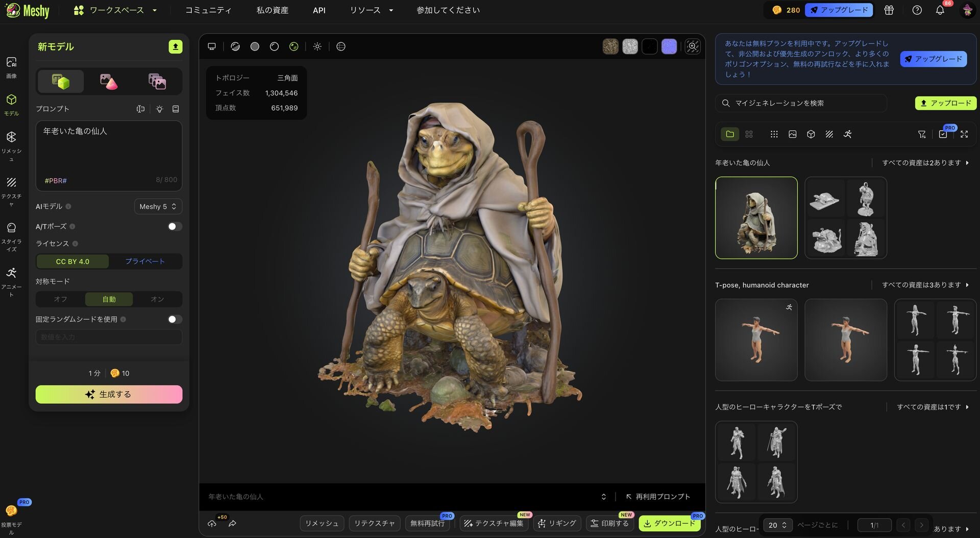Select the text-to-3D cube tab
Screen dimensions: 980x538
(x=61, y=82)
